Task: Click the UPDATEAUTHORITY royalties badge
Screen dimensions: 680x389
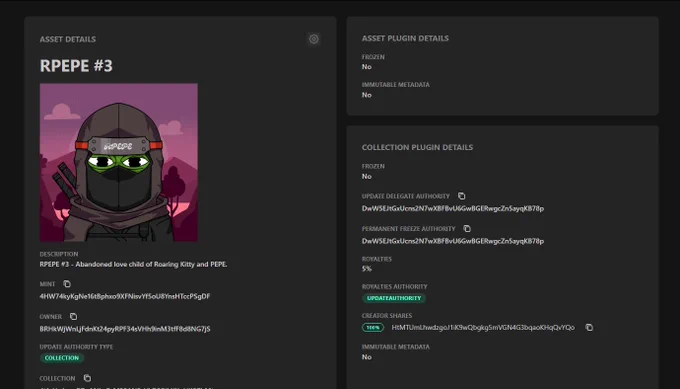Action: (394, 298)
